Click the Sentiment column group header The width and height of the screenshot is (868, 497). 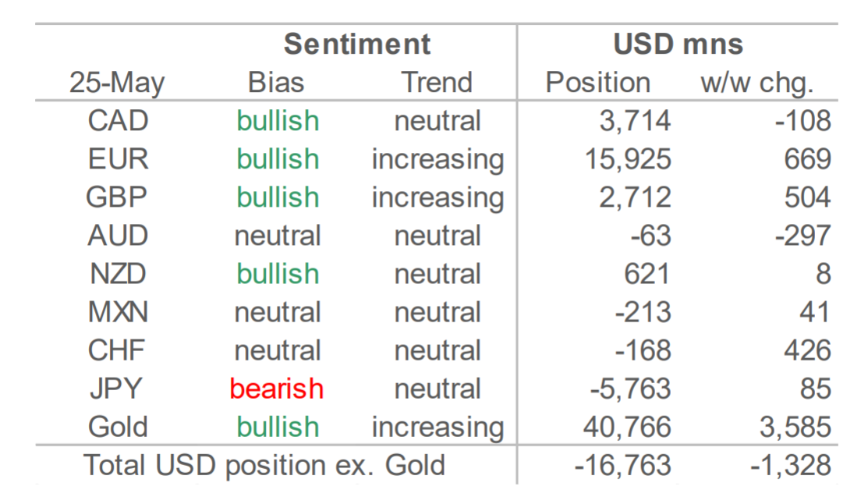357,44
